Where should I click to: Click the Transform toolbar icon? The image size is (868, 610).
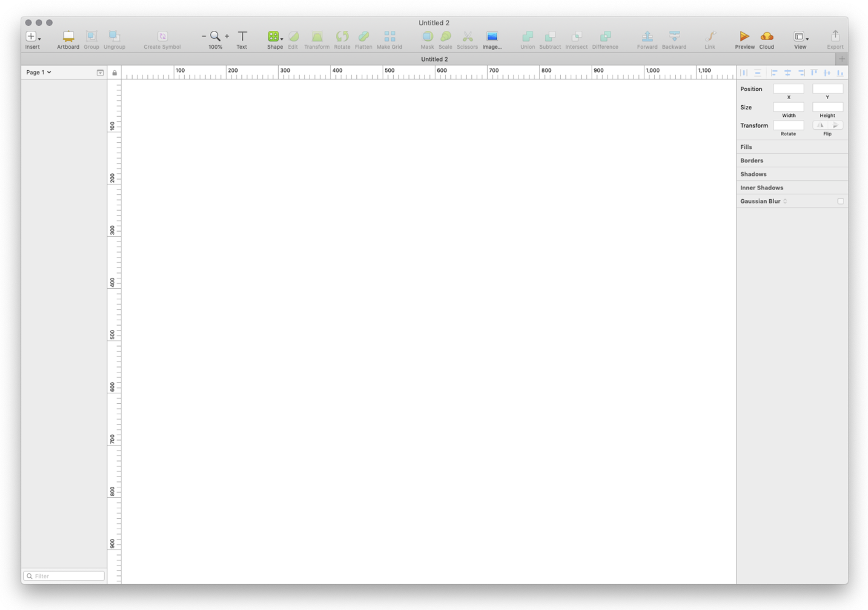pos(317,36)
